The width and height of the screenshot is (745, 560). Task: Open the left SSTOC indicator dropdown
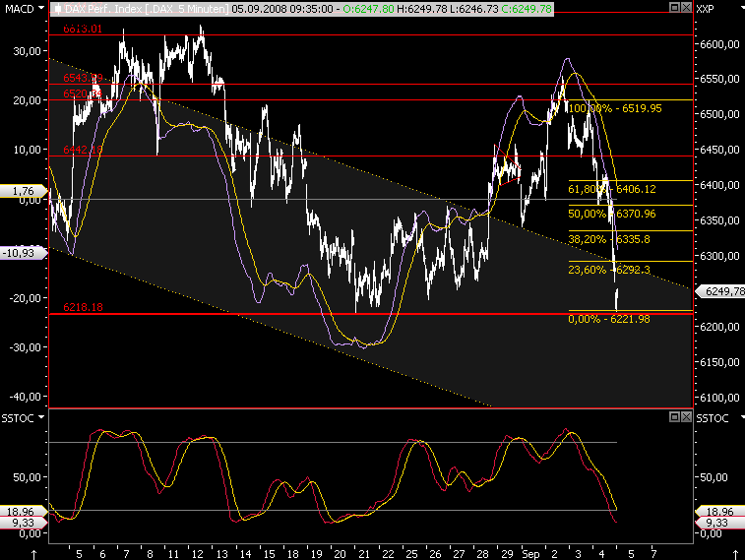(x=41, y=417)
